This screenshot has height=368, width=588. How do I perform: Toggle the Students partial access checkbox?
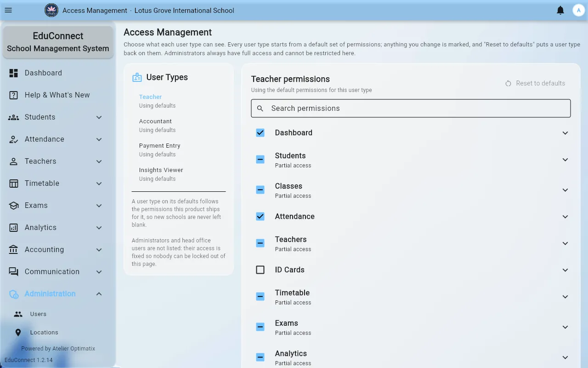260,160
